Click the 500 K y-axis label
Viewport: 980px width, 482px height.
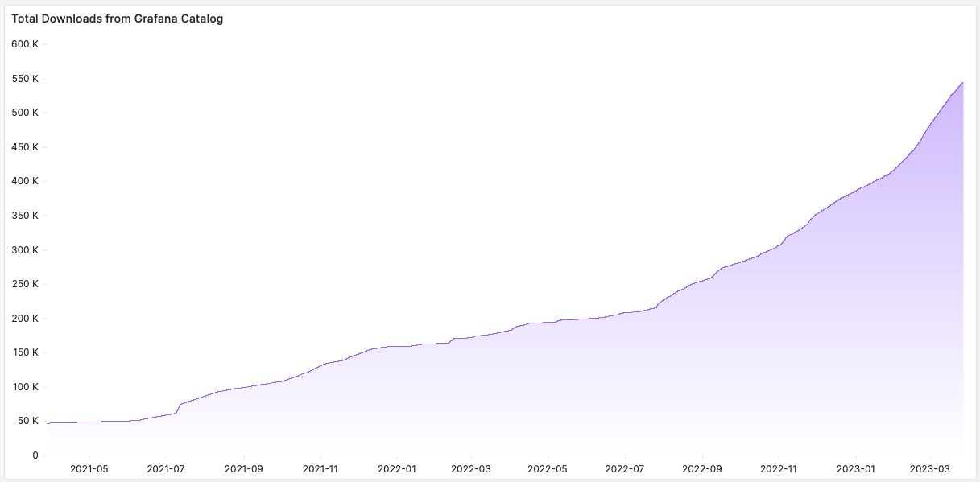[x=24, y=113]
